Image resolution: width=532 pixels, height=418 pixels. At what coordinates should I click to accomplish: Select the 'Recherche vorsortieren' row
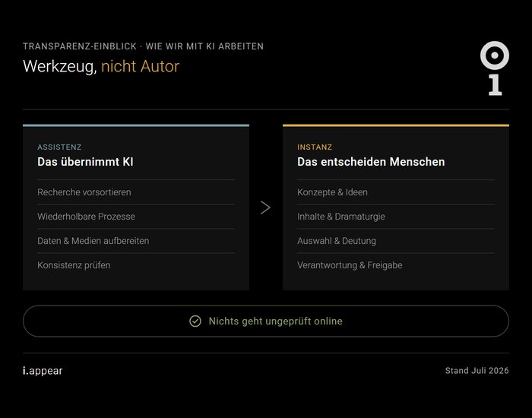coord(136,192)
